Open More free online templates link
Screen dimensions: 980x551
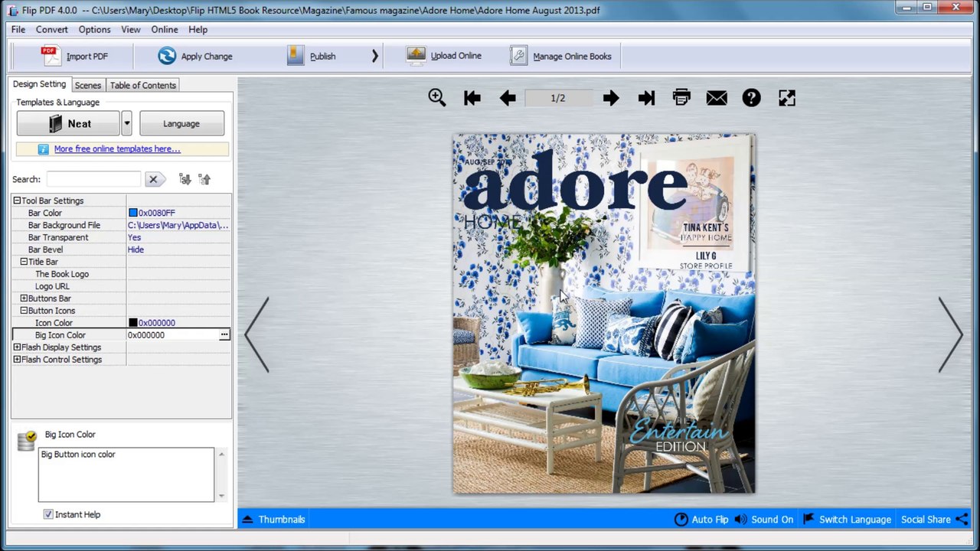click(x=117, y=149)
